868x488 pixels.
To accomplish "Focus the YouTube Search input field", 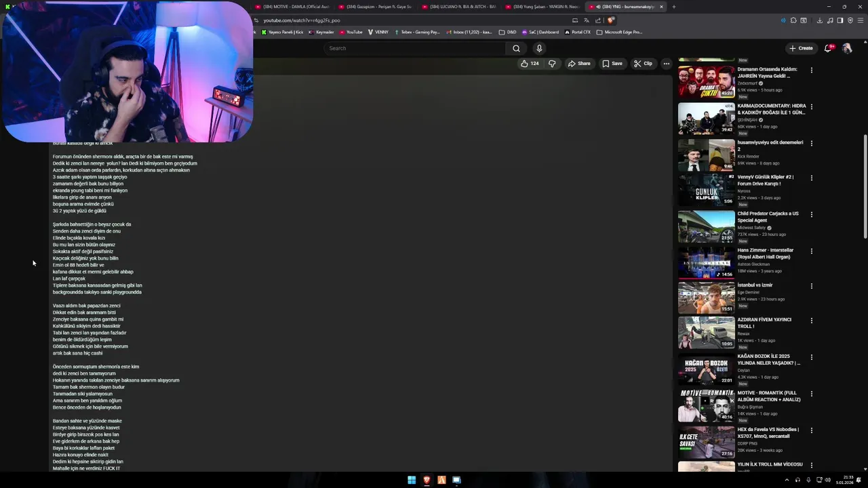I will 415,48.
